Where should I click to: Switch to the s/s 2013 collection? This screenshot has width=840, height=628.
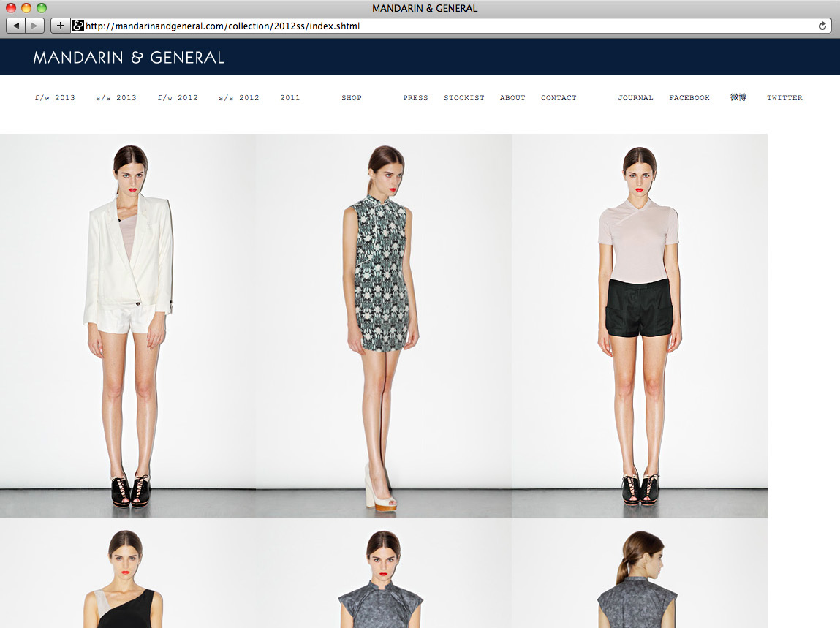click(116, 97)
